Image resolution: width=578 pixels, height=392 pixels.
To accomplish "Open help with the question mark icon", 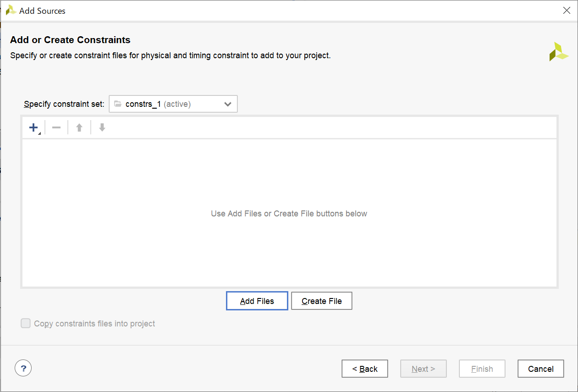I will 23,368.
